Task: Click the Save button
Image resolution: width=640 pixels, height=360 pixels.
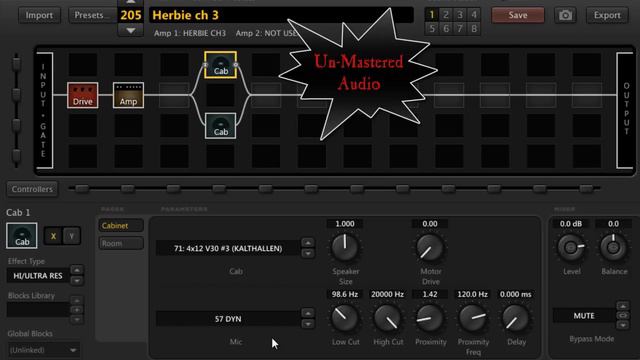Action: tap(518, 16)
